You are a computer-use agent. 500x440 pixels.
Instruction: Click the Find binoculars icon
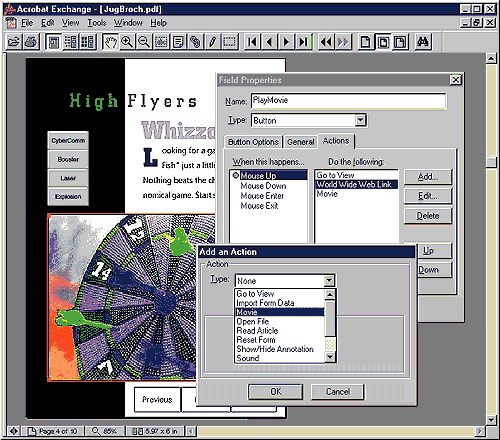tap(423, 42)
